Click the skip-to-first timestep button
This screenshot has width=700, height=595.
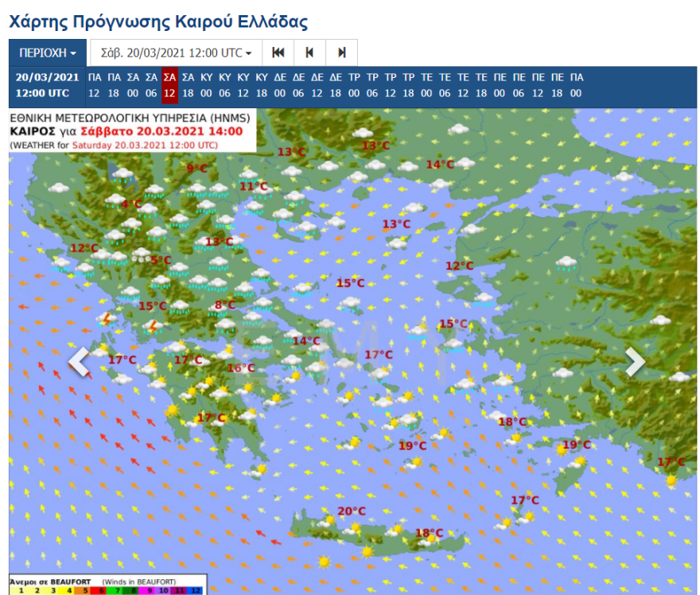point(278,52)
